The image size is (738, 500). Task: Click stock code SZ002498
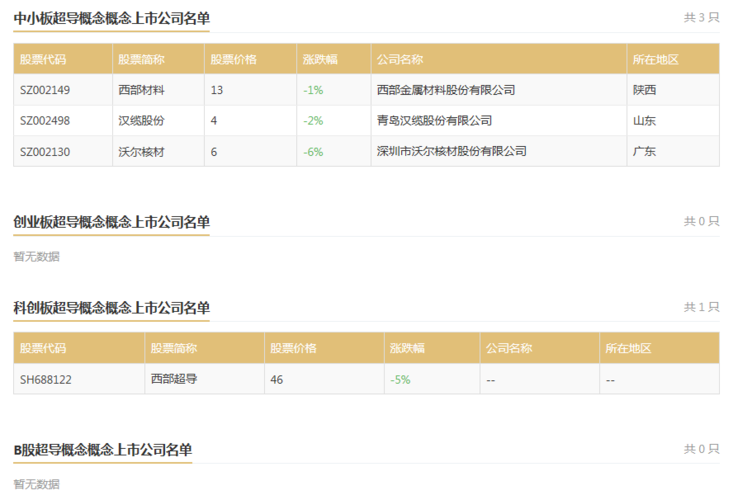click(x=45, y=121)
